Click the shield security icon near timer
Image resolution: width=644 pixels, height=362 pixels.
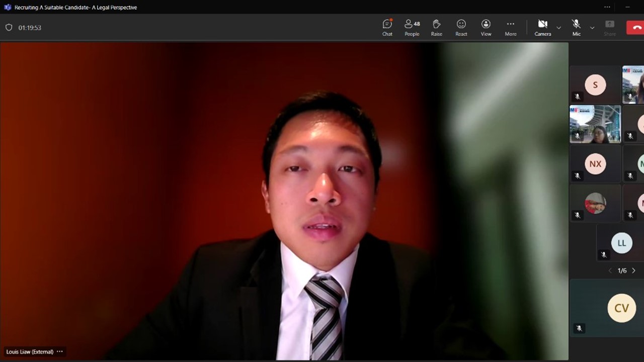click(x=9, y=28)
